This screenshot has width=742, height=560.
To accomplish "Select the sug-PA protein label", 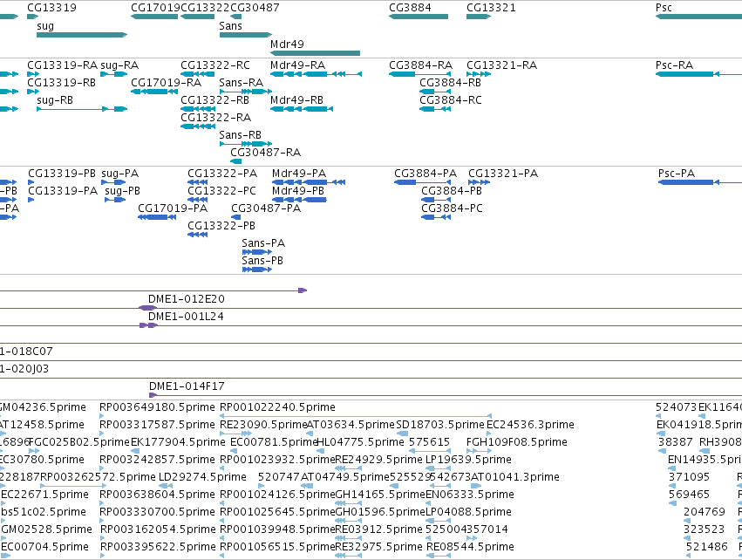I will point(120,174).
